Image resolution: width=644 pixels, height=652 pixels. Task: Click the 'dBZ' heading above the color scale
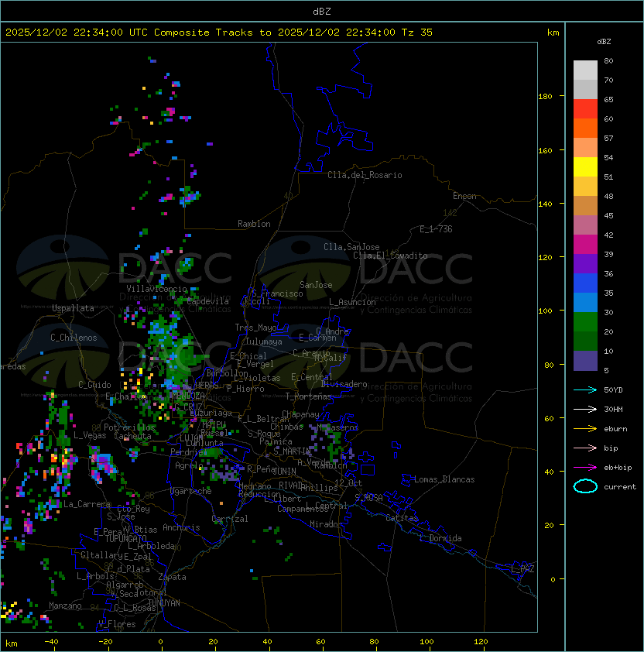click(604, 42)
